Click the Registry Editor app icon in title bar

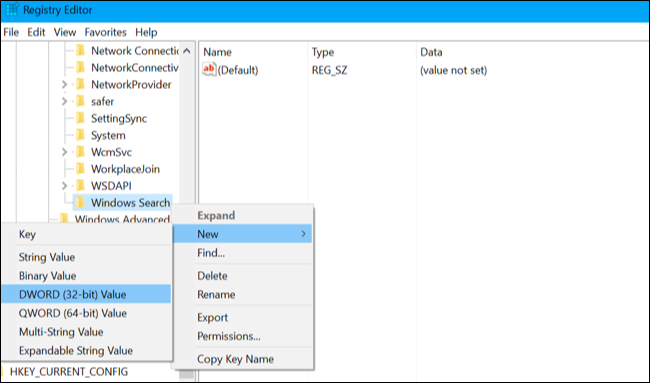(x=12, y=10)
